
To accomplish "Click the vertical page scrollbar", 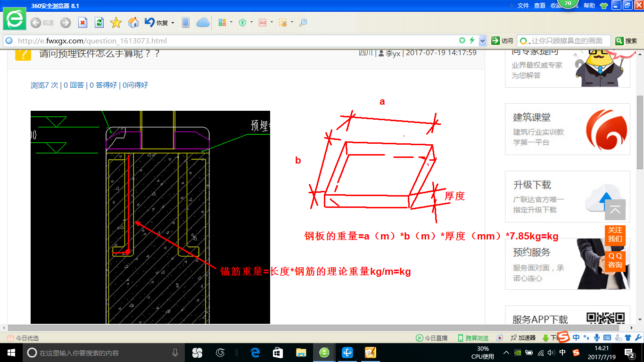I will pos(640,132).
